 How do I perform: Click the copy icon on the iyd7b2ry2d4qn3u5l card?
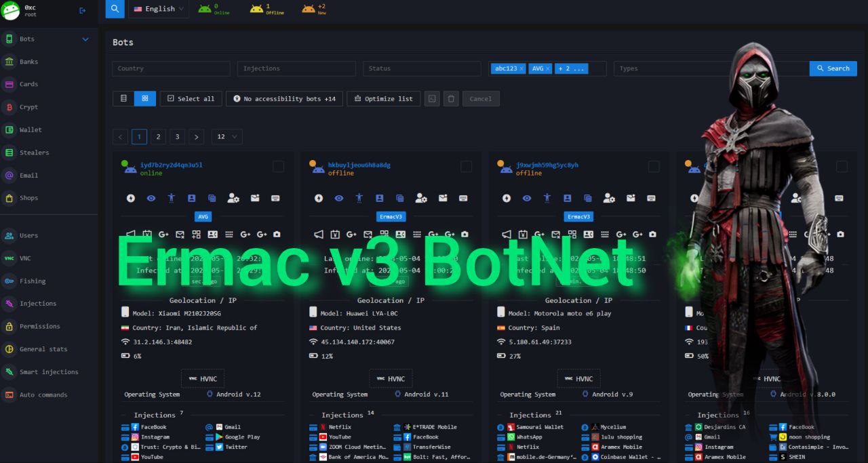click(212, 198)
